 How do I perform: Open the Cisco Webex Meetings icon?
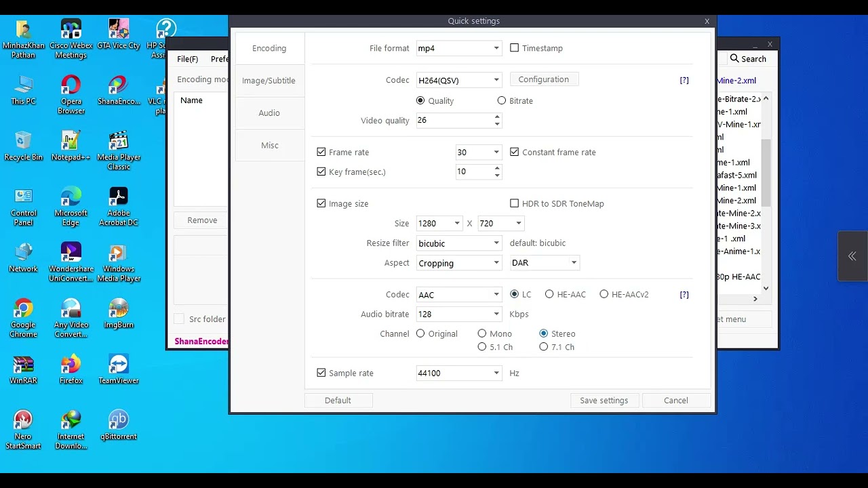[x=71, y=39]
